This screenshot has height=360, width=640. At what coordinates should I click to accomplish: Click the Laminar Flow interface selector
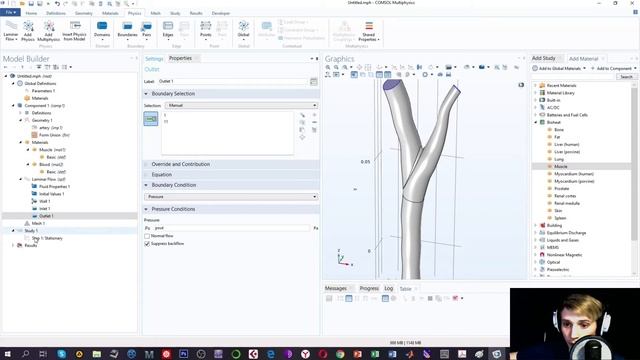(x=11, y=31)
